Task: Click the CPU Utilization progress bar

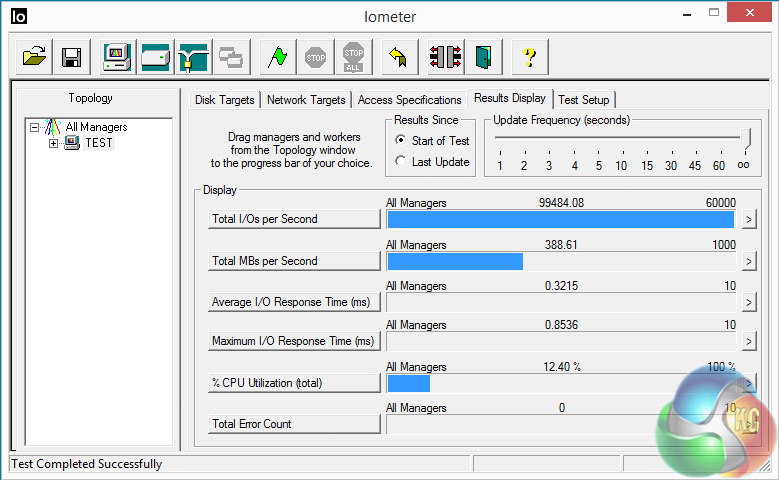Action: 561,384
